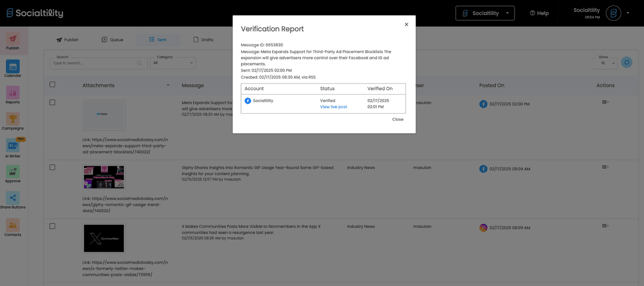Click View live post link
Viewport: 644px width, 286px height.
(x=333, y=107)
